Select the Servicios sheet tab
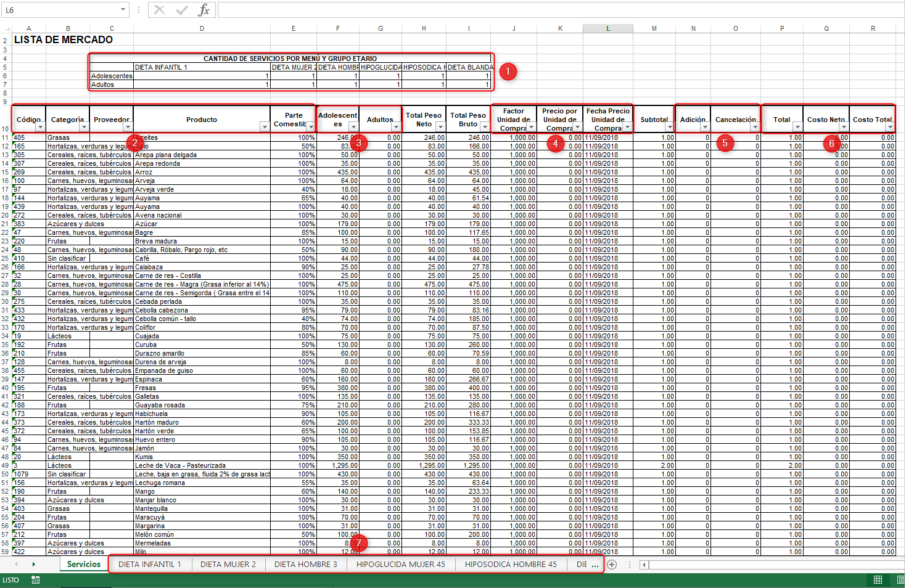This screenshot has height=588, width=906. pyautogui.click(x=83, y=565)
